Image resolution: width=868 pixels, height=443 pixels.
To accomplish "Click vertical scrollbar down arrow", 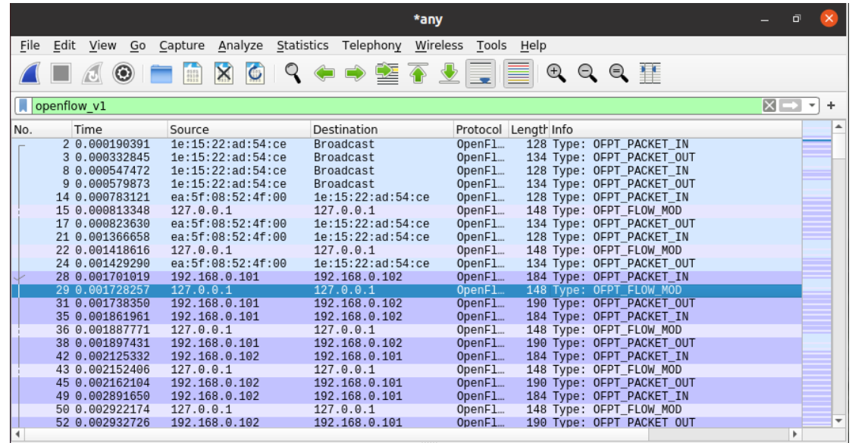I will point(838,421).
